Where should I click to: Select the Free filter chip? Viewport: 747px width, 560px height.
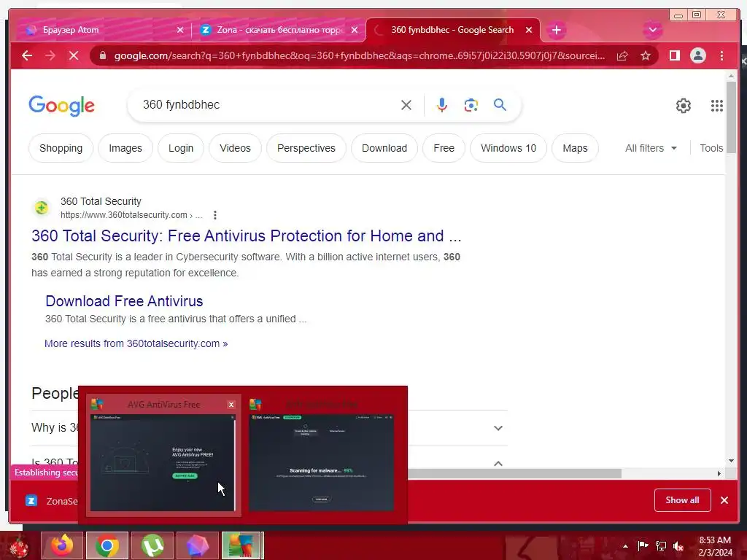444,148
